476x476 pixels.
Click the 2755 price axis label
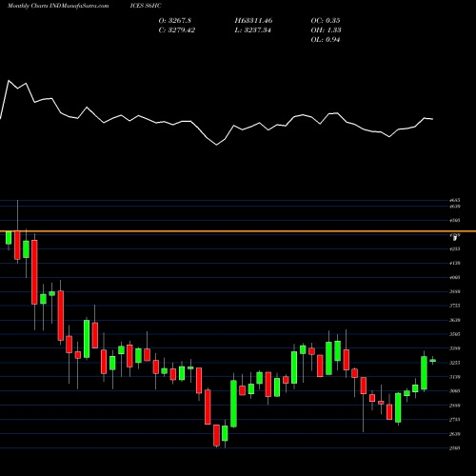[455, 420]
